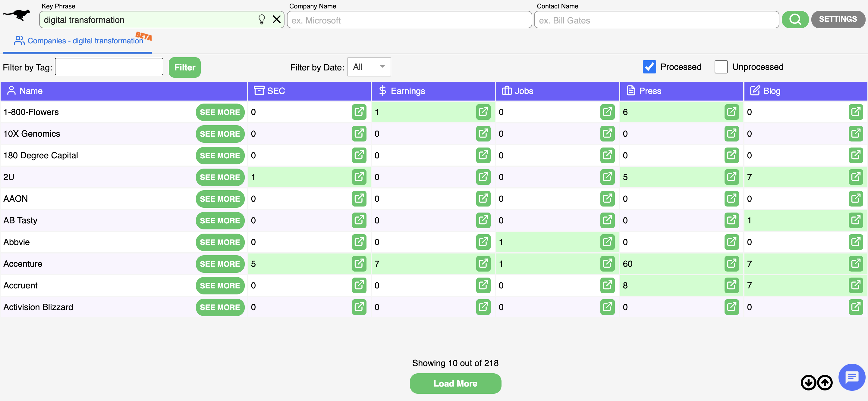Open the SETTINGS button

(838, 20)
